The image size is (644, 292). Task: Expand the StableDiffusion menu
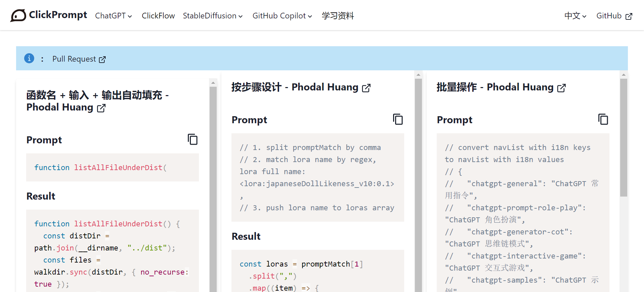click(x=213, y=16)
